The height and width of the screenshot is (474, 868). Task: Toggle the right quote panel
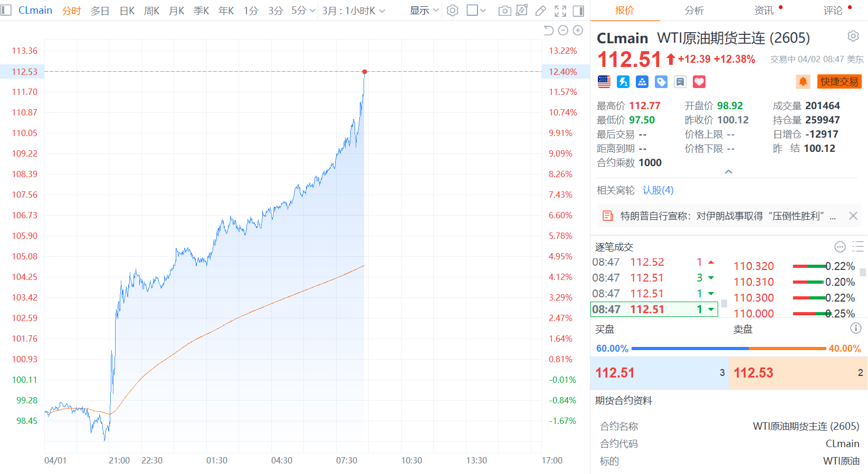[578, 11]
